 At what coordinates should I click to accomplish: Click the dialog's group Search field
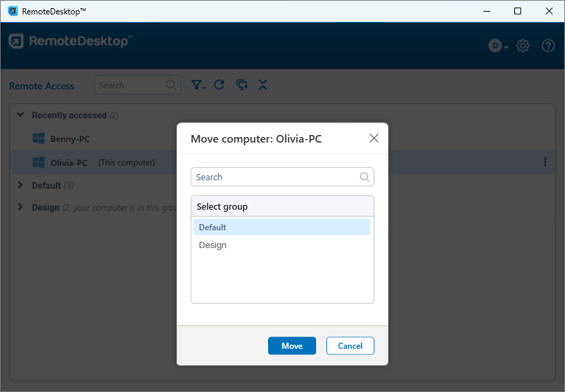[274, 177]
